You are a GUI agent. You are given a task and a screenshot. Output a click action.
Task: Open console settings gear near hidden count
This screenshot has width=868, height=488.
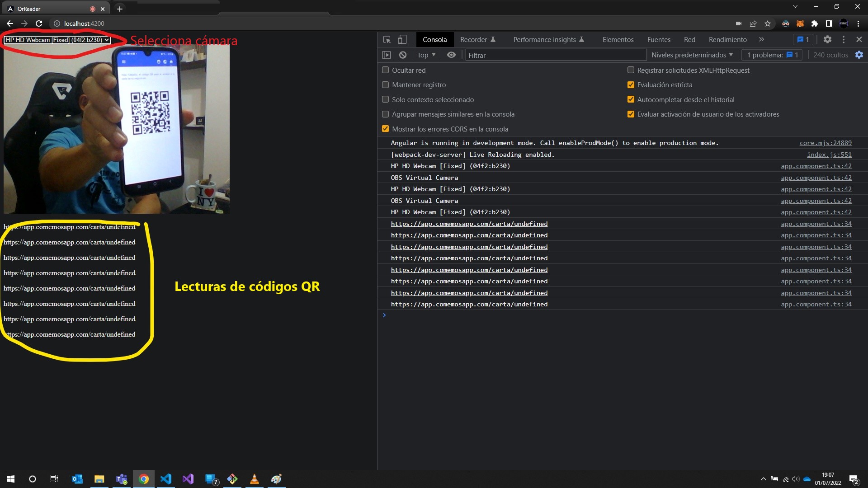(x=859, y=55)
